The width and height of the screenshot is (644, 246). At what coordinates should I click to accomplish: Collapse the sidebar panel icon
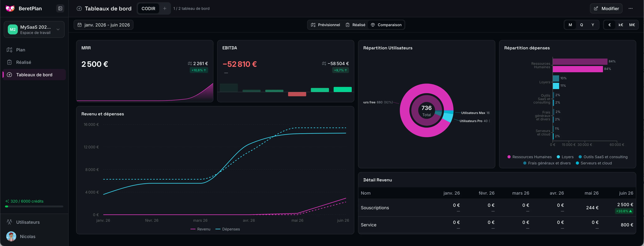pos(60,8)
